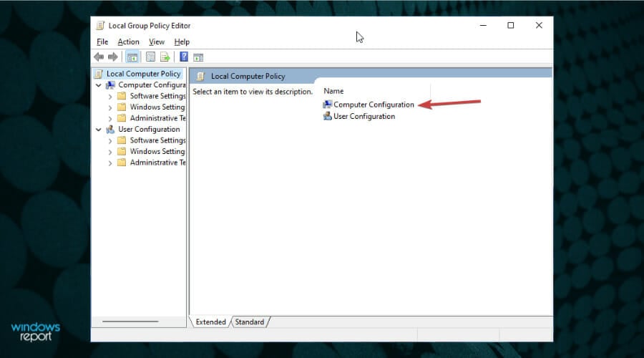644x358 pixels.
Task: Click the Export List toolbar icon
Action: pyautogui.click(x=165, y=57)
